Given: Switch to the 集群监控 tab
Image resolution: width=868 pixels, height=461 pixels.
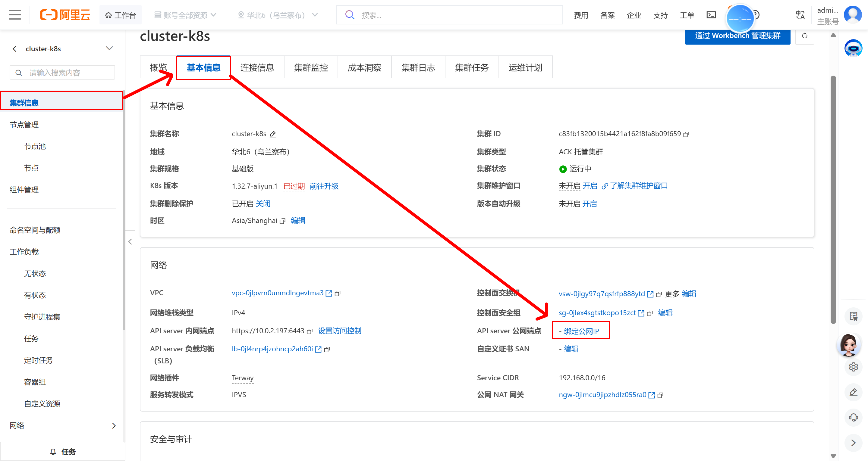Looking at the screenshot, I should click(311, 67).
